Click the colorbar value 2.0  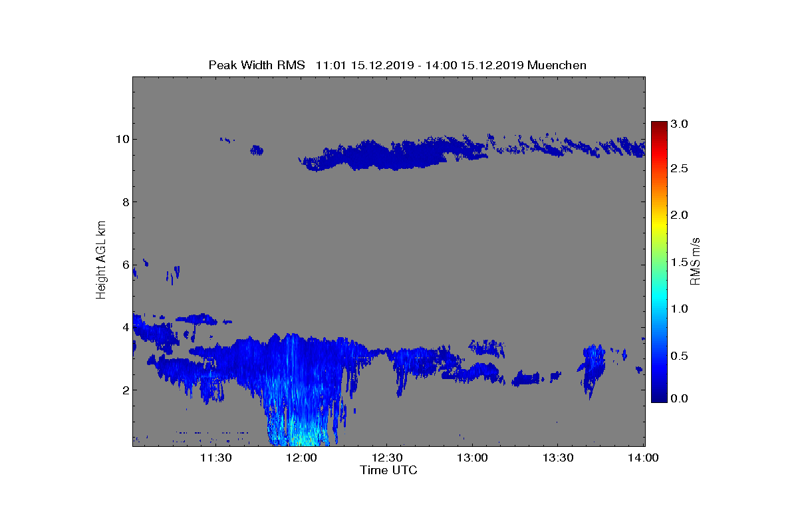[679, 215]
